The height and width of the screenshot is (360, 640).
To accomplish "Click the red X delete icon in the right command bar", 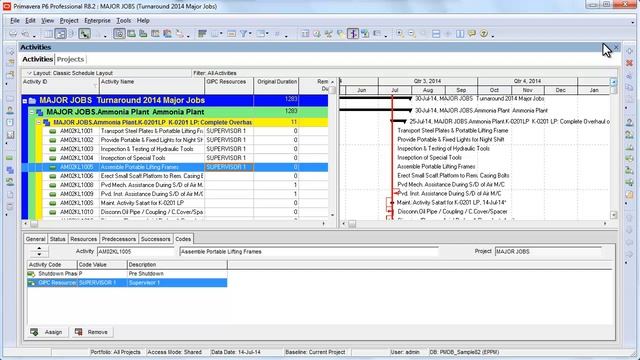I will 629,63.
